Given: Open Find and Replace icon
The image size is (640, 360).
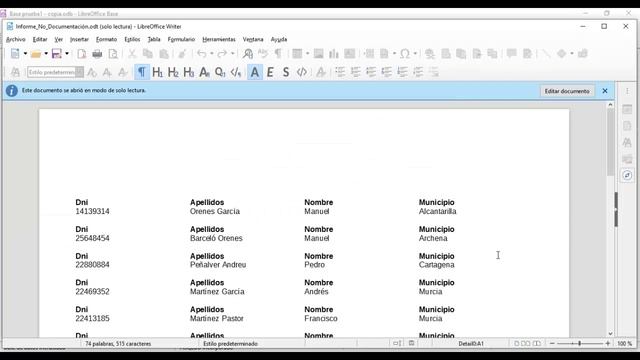Looking at the screenshot, I should click(248, 53).
